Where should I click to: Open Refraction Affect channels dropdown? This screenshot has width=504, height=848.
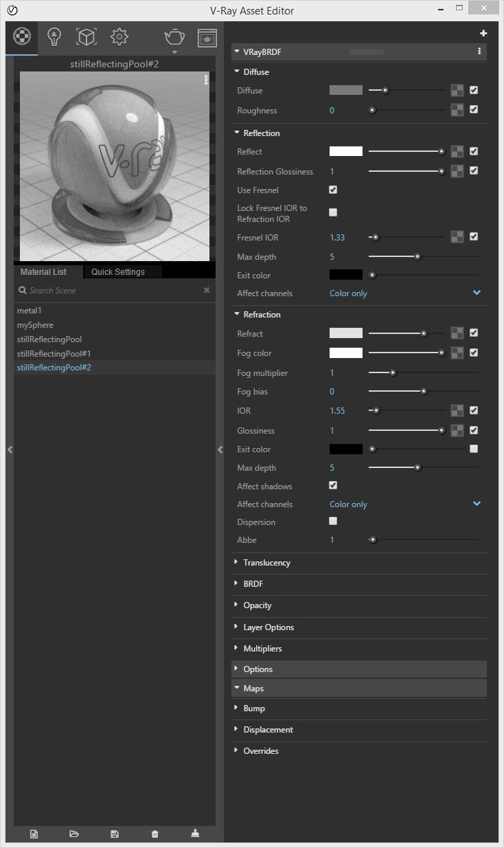point(405,504)
